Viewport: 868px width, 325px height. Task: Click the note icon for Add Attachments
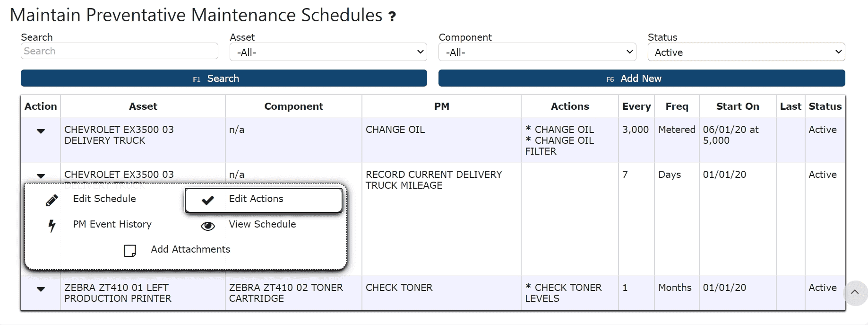click(130, 251)
